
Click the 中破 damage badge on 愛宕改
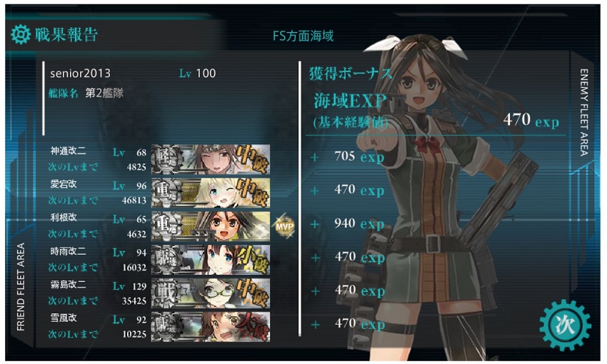252,192
